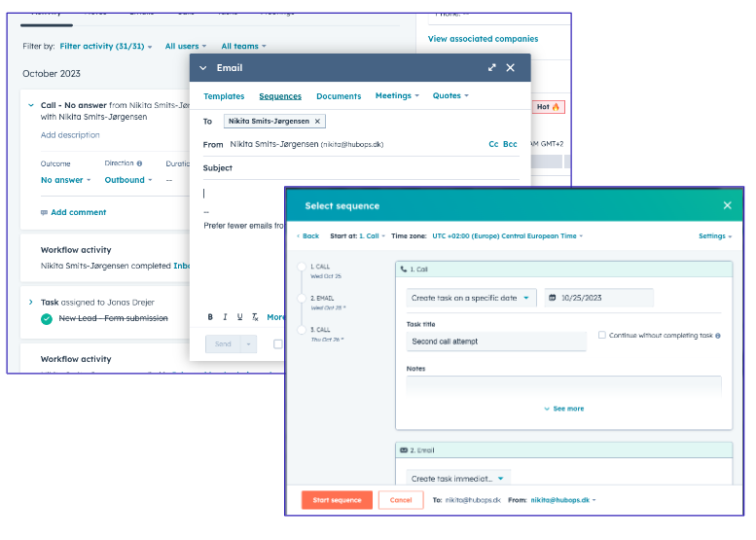This screenshot has width=756, height=540.
Task: Click info icon beside Continue without completing task
Action: [718, 336]
